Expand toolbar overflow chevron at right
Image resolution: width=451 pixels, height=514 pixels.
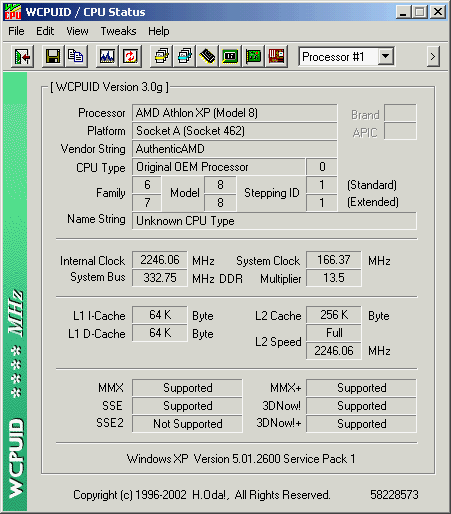click(433, 57)
